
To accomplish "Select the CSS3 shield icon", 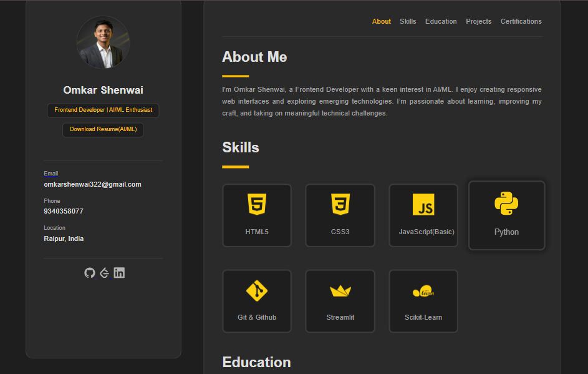I will pyautogui.click(x=340, y=204).
